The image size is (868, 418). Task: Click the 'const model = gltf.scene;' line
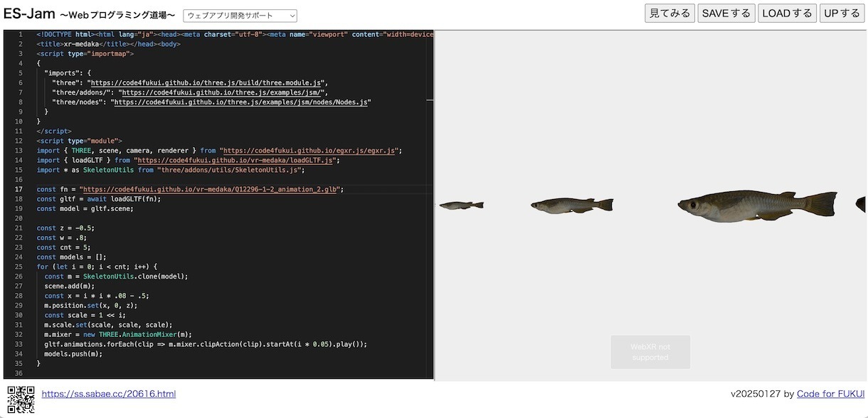[x=85, y=209]
